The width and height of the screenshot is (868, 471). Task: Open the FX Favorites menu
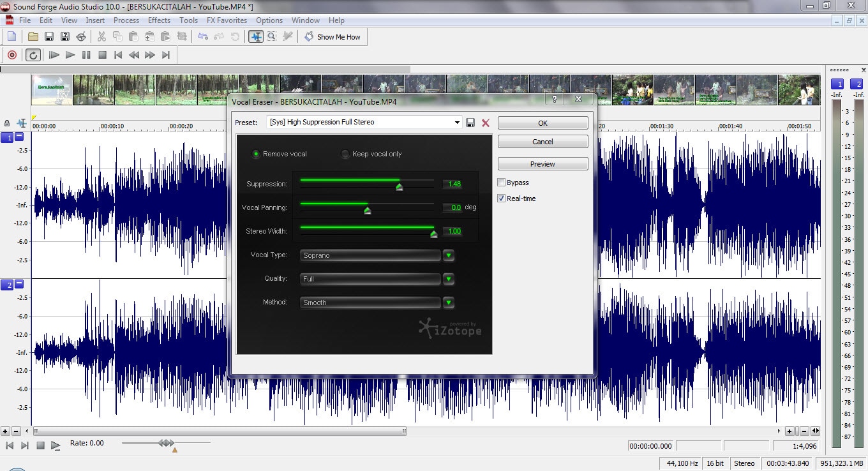tap(227, 20)
